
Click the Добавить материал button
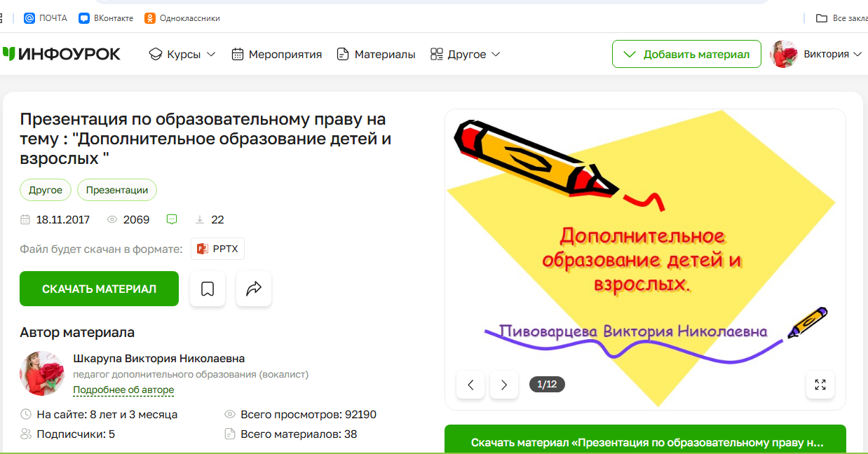686,54
